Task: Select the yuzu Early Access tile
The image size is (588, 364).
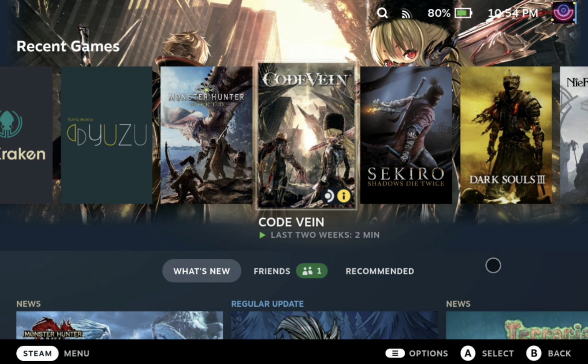Action: click(x=106, y=135)
